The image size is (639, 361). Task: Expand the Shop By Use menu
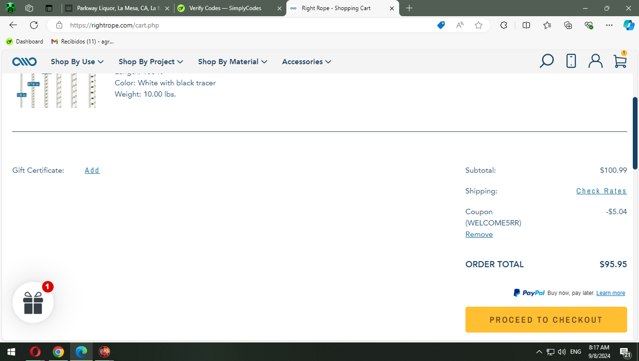point(77,62)
